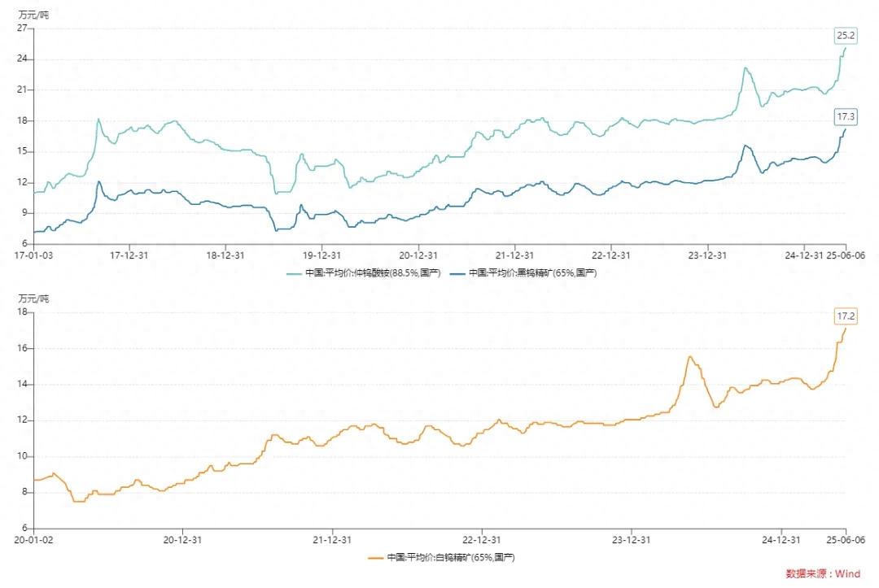Select the 17-12-31 date axis label

click(129, 255)
